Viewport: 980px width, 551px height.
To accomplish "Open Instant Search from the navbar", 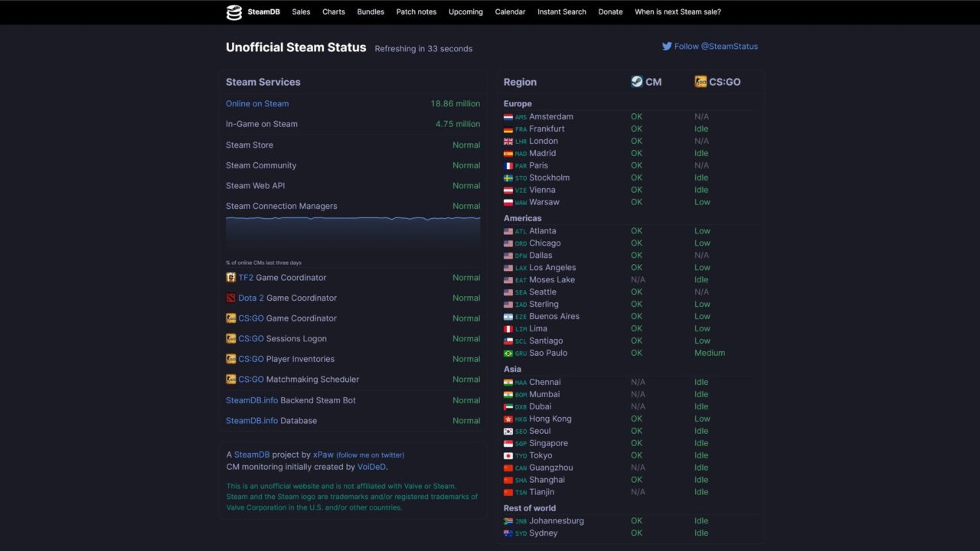I will click(x=562, y=12).
